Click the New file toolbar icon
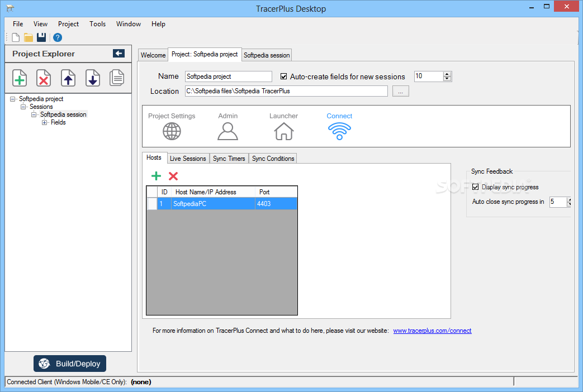The width and height of the screenshot is (583, 392). pos(16,37)
